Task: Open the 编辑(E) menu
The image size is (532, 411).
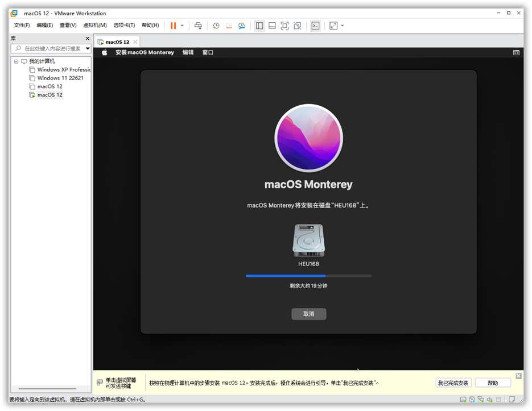Action: (45, 26)
